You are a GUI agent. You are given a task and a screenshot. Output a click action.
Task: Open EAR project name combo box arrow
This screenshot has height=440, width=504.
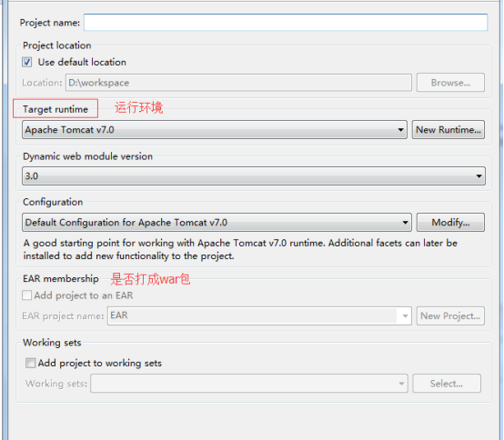[405, 316]
